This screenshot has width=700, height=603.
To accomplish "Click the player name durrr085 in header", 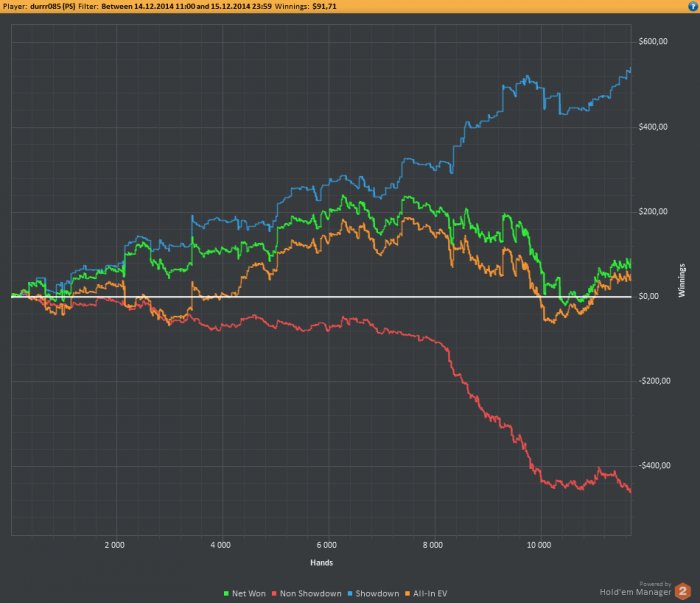I will (x=52, y=6).
